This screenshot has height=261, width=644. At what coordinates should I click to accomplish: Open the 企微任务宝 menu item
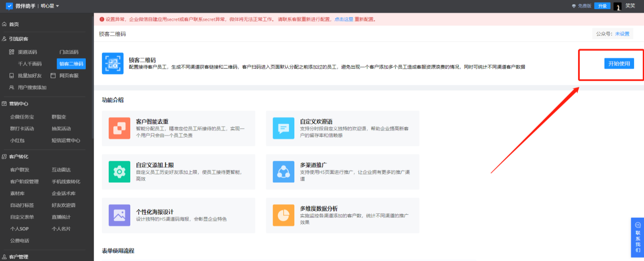22,117
